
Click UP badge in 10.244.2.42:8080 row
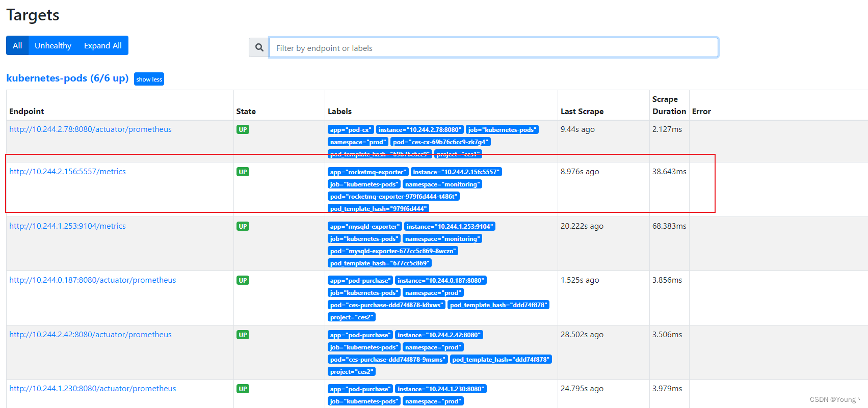click(243, 335)
